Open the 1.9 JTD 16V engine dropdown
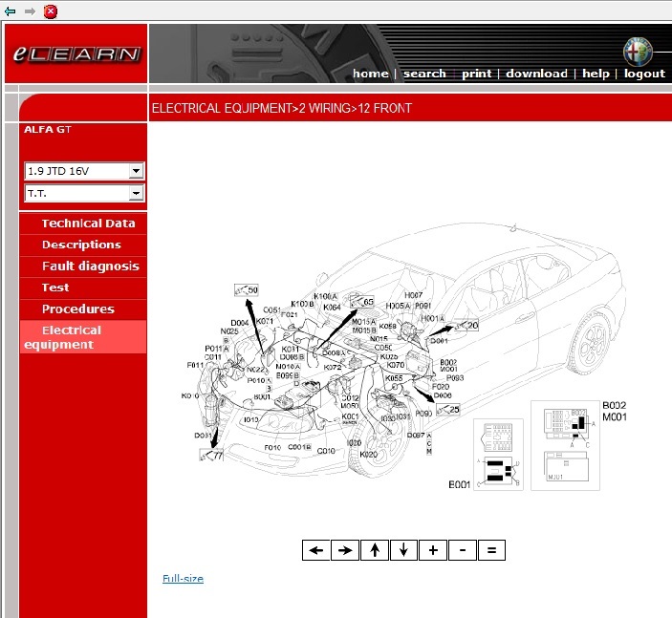This screenshot has height=618, width=672. pos(84,171)
